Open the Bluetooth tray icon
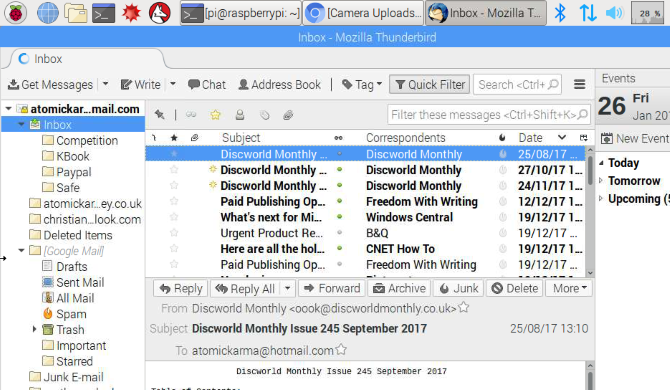This screenshot has height=390, width=670. point(560,13)
